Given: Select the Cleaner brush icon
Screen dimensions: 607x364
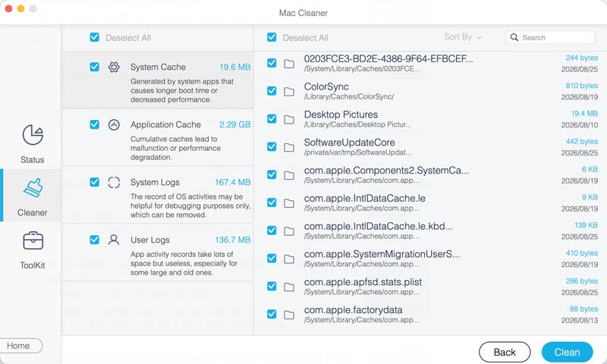Looking at the screenshot, I should pos(33,187).
